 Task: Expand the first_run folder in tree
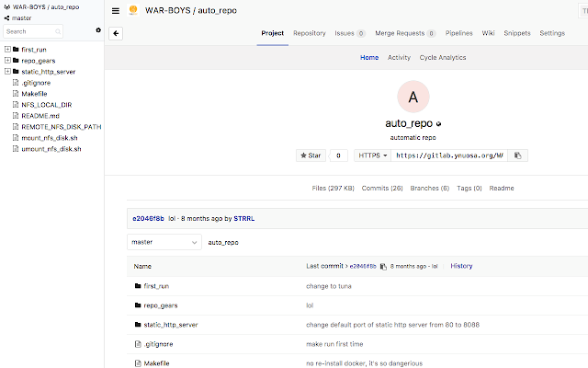[x=7, y=49]
